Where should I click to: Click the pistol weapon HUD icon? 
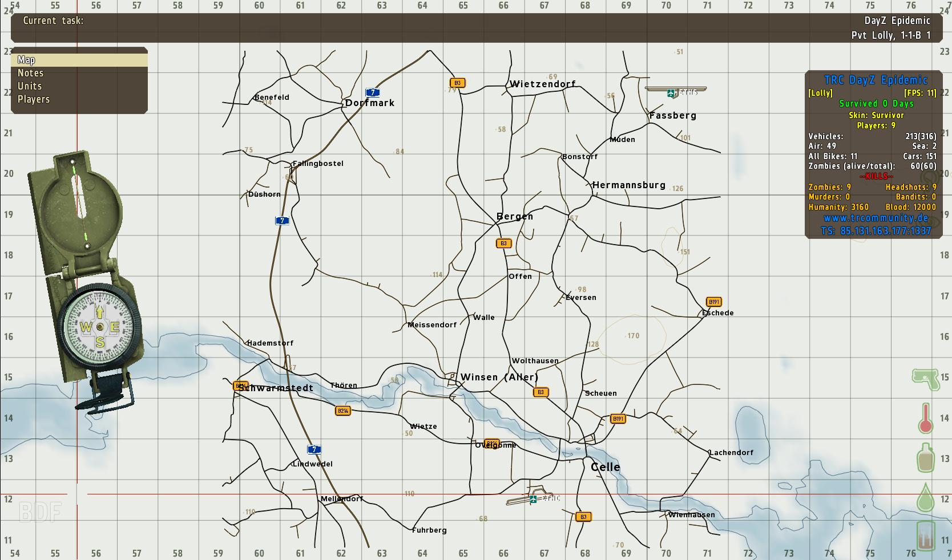[x=926, y=379]
